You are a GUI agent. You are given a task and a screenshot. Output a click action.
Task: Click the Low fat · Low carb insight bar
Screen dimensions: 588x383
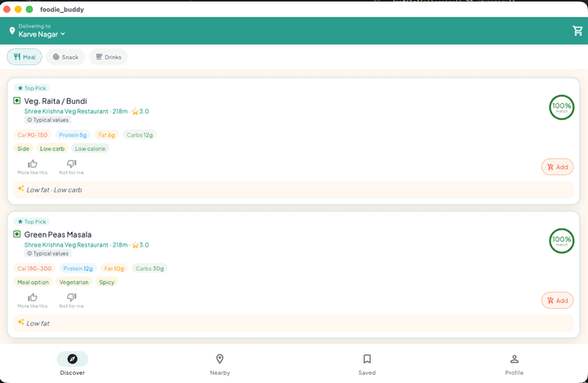point(293,189)
